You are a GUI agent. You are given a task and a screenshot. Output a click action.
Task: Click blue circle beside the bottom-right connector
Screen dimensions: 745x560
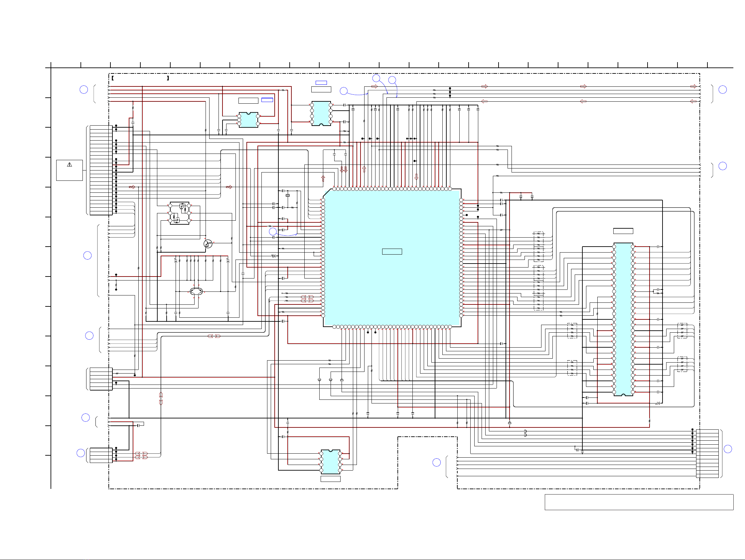click(728, 449)
